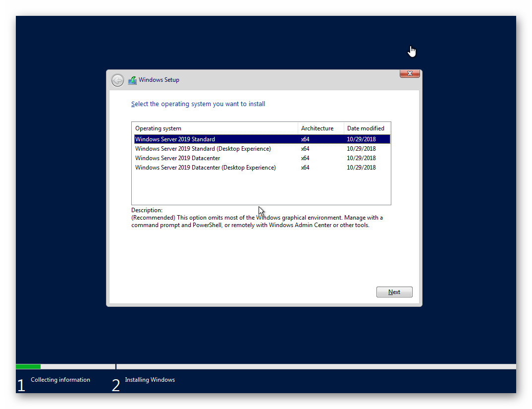Click the operating system selection heading link
The image size is (532, 409).
pos(198,104)
